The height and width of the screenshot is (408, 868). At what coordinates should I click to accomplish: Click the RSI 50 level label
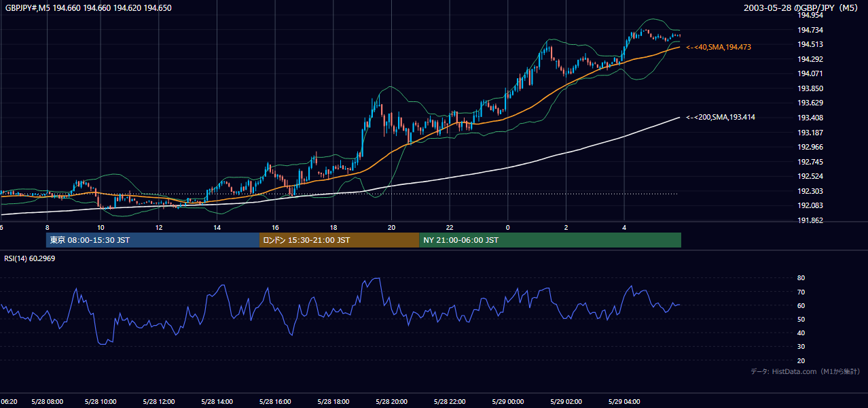[801, 319]
